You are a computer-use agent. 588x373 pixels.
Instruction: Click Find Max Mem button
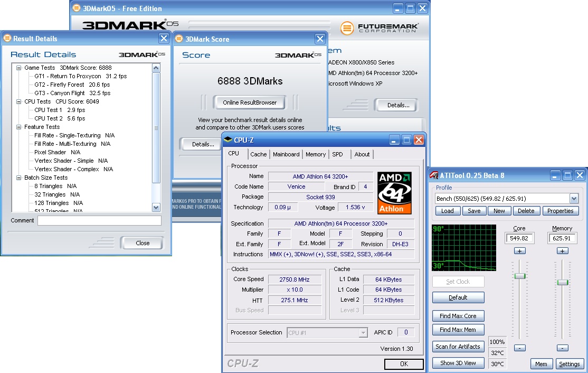coord(458,330)
